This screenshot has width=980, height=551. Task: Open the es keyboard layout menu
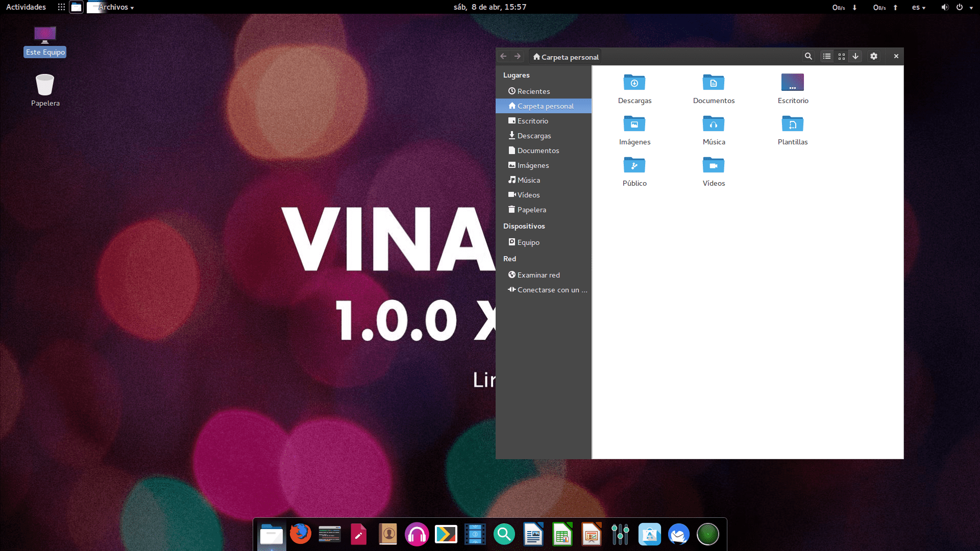[x=918, y=7]
